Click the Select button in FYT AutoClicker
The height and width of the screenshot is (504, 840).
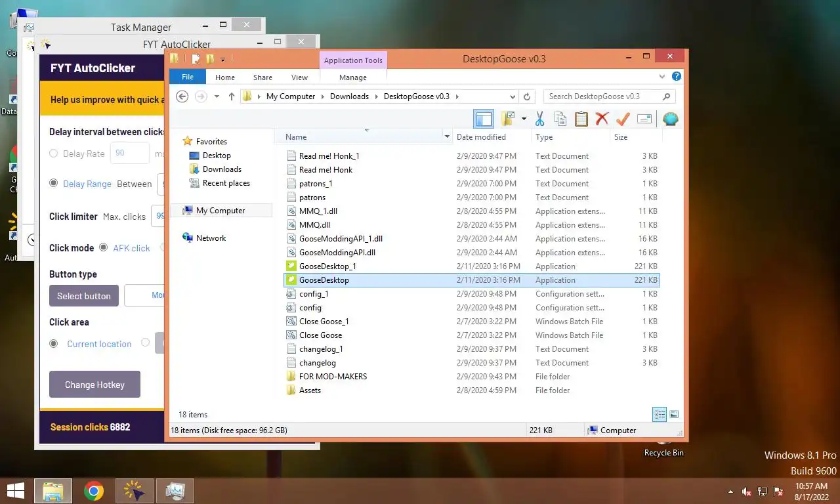[84, 296]
